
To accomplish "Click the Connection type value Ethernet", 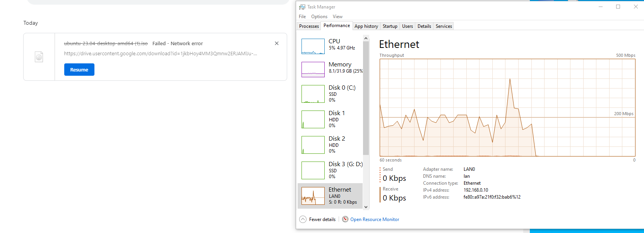I will coord(472,183).
